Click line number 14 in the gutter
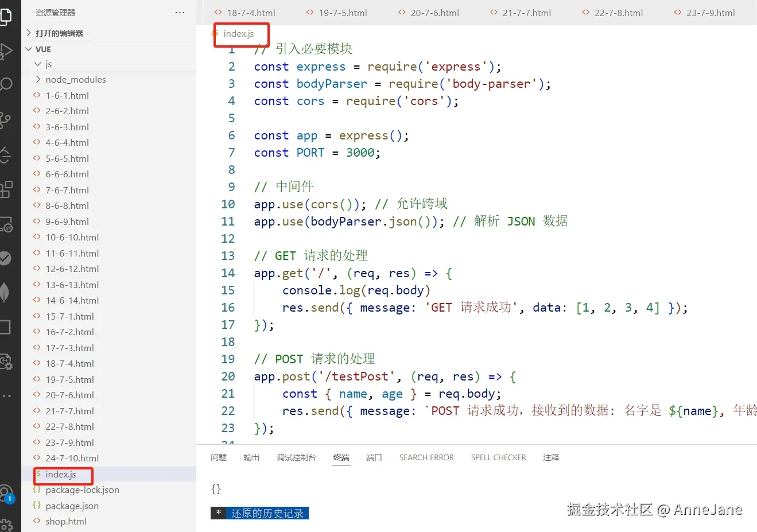This screenshot has height=532, width=757. click(228, 273)
